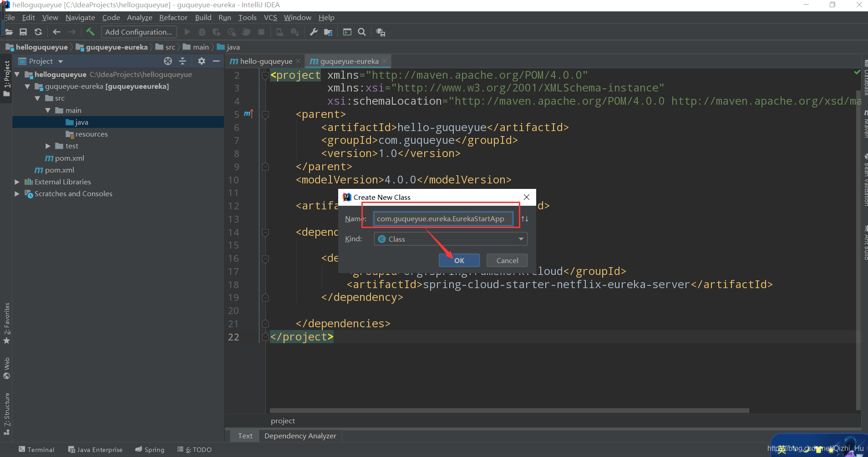Viewport: 868px width, 457px height.
Task: Open the Refactor menu
Action: click(173, 17)
